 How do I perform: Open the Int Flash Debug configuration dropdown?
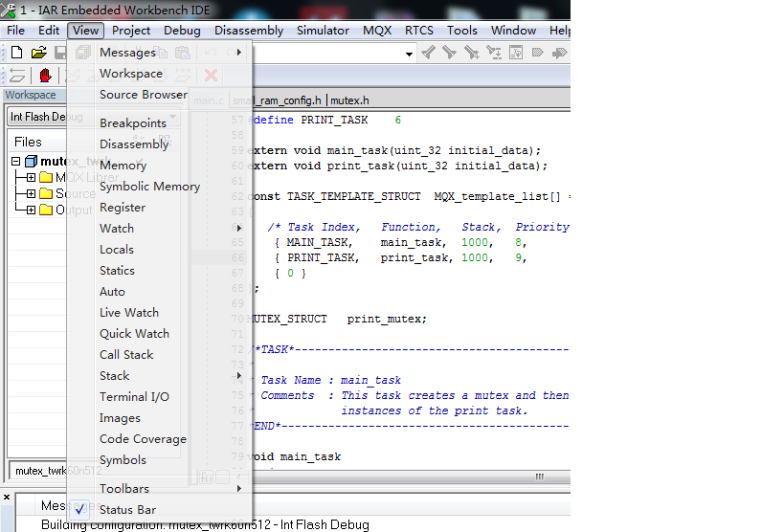click(x=173, y=117)
